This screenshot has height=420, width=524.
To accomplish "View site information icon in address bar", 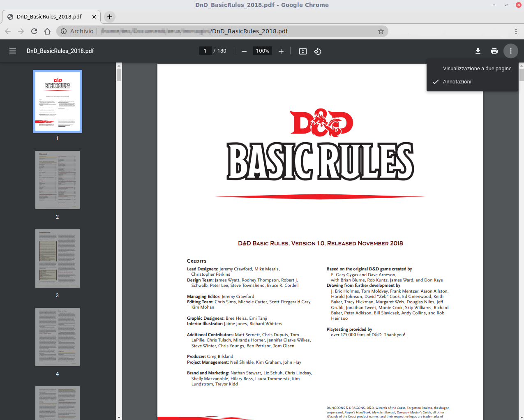I will pyautogui.click(x=64, y=31).
